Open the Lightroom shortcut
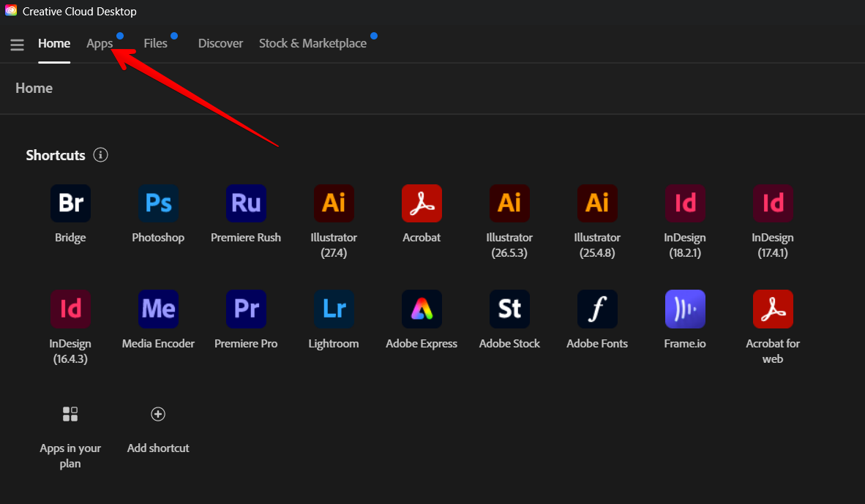This screenshot has height=504, width=865. point(334,309)
